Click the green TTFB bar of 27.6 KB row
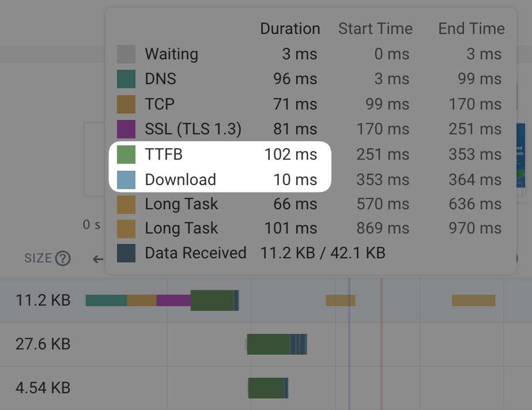The width and height of the screenshot is (532, 410). (x=268, y=344)
